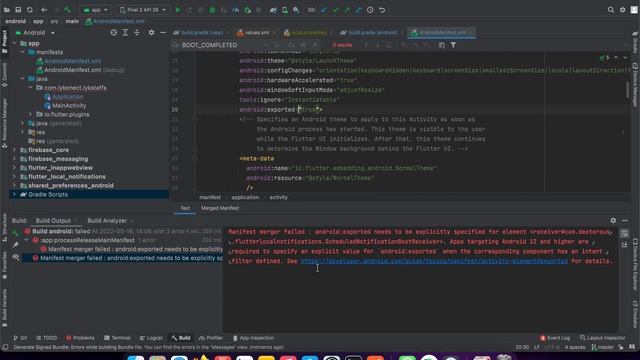Navigate back with the left arrow
The image size is (640, 360).
pos(44,10)
